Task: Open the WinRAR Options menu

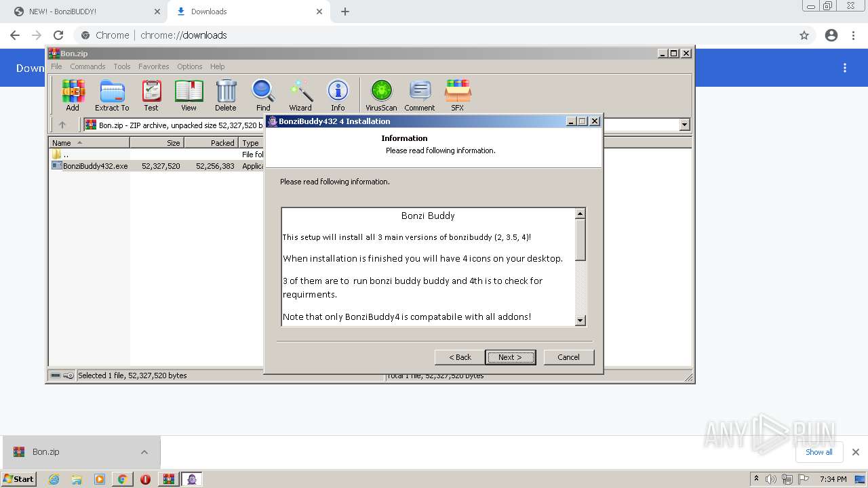Action: (x=190, y=66)
